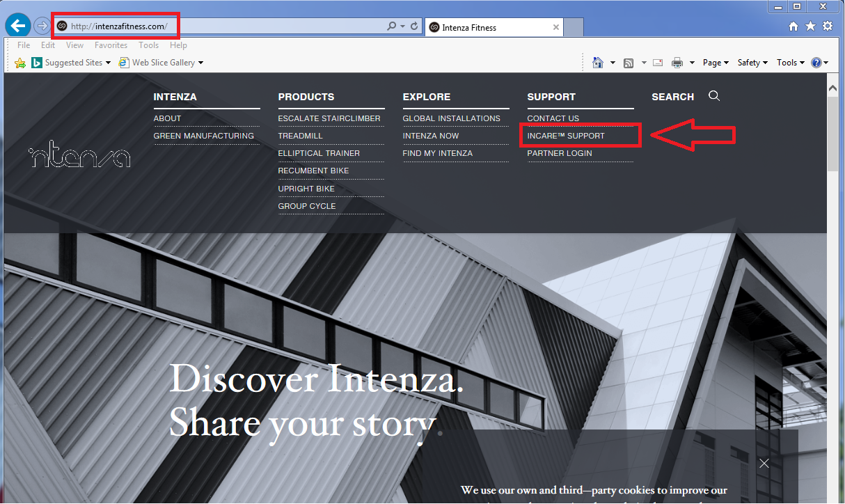Open the GROUP CYCLE link
The width and height of the screenshot is (845, 504).
coord(307,206)
